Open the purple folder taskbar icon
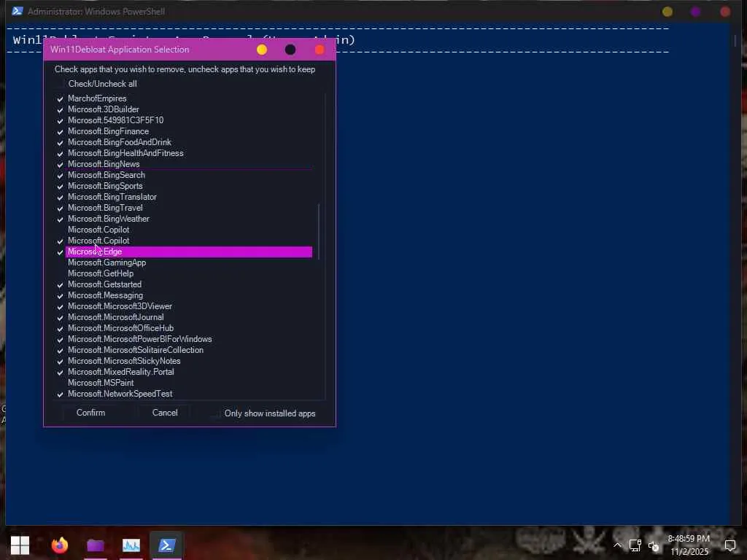747x560 pixels. [x=96, y=545]
